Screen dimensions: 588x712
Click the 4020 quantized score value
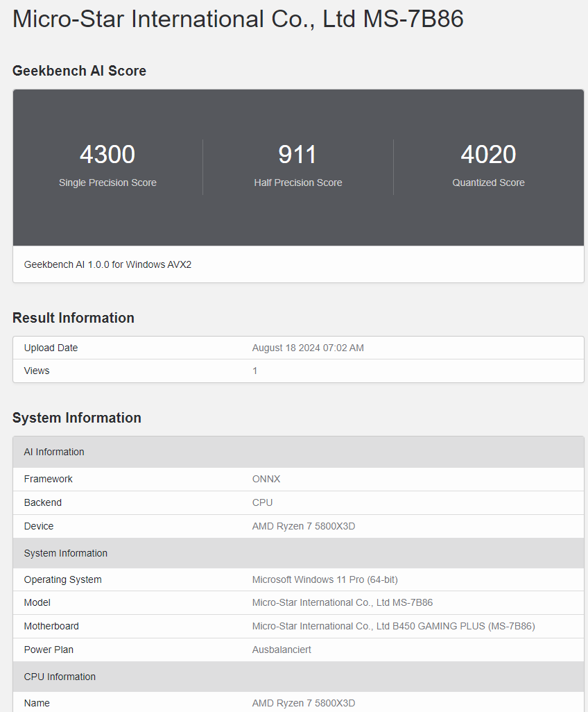click(x=489, y=154)
